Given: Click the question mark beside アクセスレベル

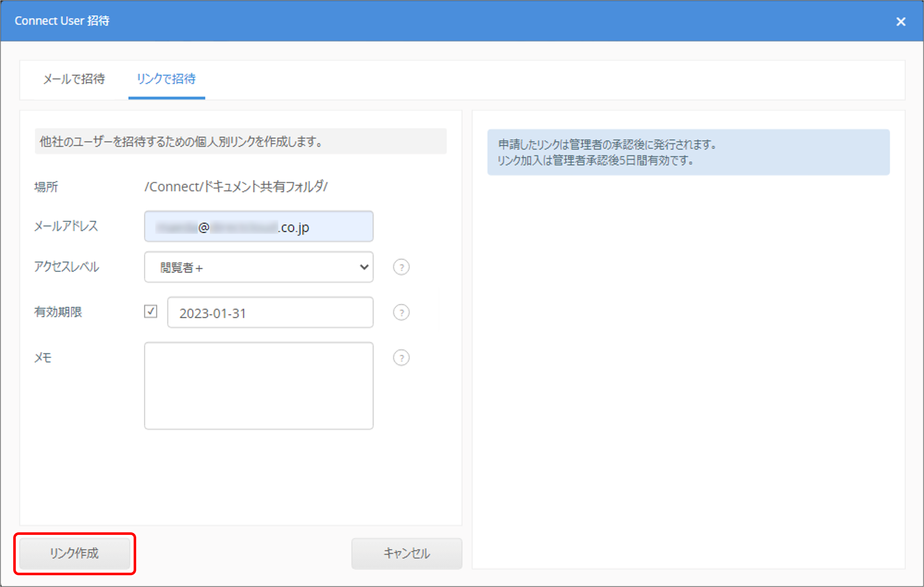Looking at the screenshot, I should (401, 267).
